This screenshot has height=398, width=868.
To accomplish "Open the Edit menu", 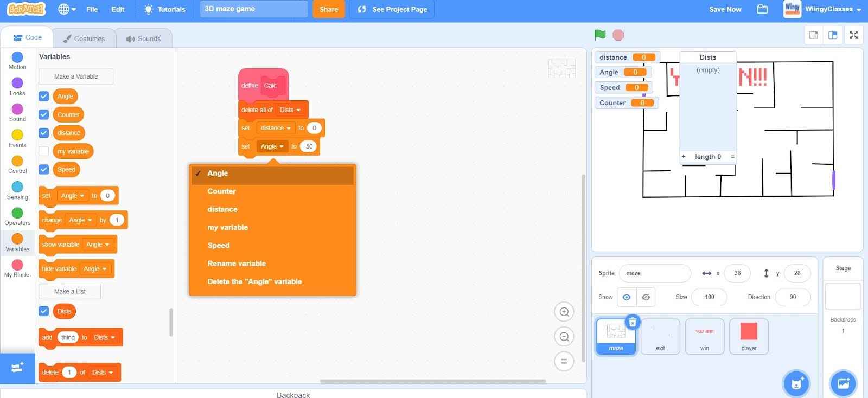I will [118, 9].
